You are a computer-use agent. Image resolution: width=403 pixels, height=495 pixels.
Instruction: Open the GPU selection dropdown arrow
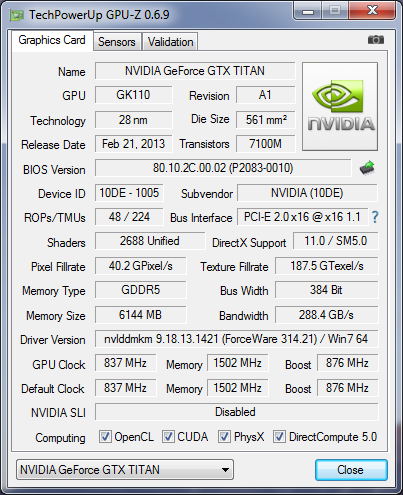pos(225,470)
